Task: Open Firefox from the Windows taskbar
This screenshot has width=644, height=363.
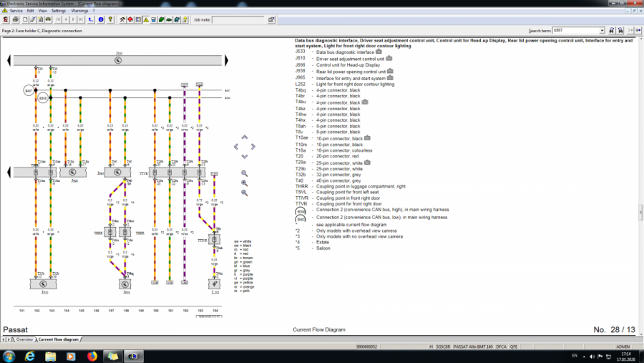Action: click(92, 356)
